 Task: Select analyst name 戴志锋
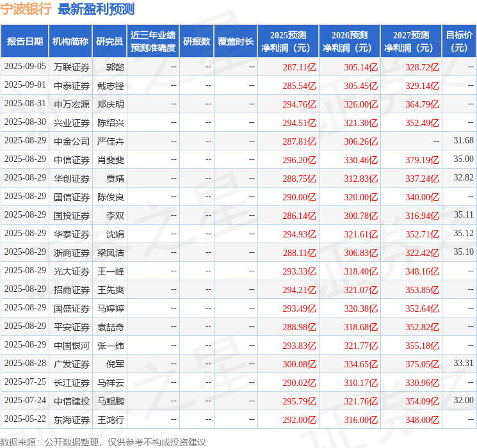click(111, 86)
